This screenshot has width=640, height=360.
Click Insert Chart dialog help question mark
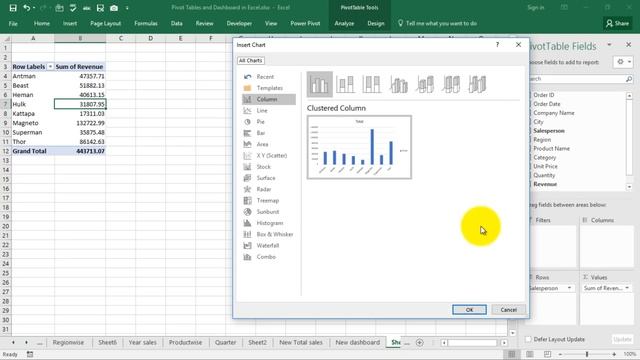click(x=497, y=44)
